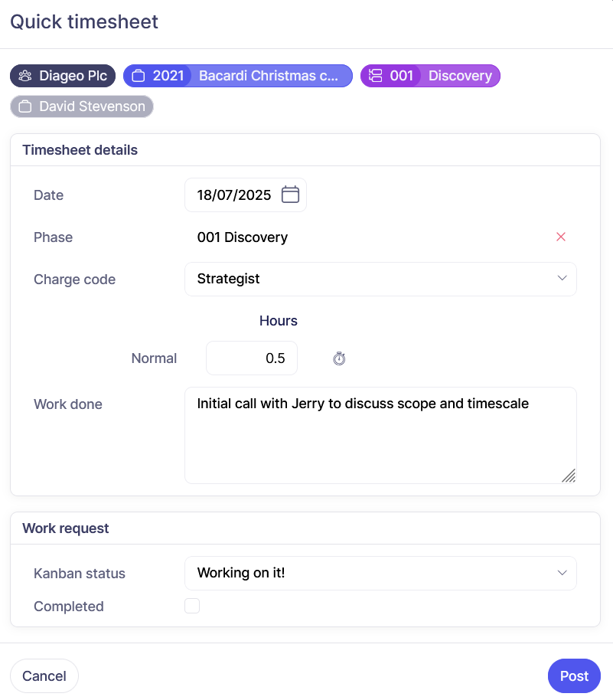Tick the Completed checkbox
Image resolution: width=613 pixels, height=700 pixels.
(192, 607)
